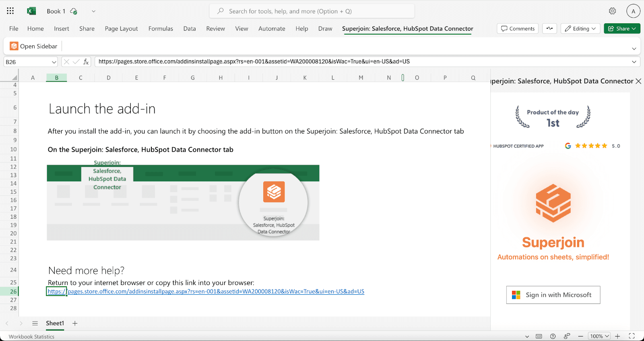Open the Editing mode dropdown
The height and width of the screenshot is (341, 644).
(x=580, y=29)
